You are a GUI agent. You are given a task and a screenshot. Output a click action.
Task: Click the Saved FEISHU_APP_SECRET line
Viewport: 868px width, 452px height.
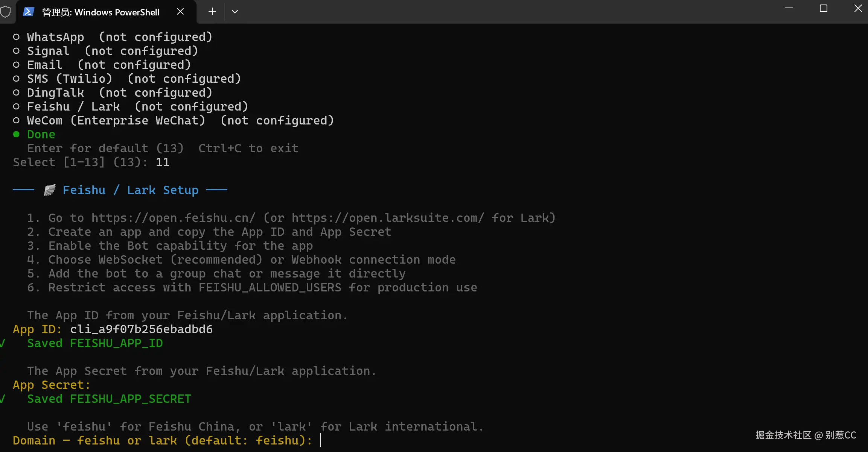(x=109, y=399)
